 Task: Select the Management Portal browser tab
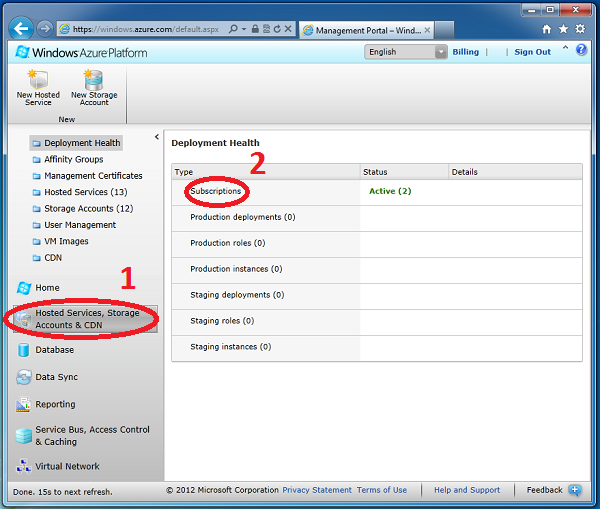367,30
